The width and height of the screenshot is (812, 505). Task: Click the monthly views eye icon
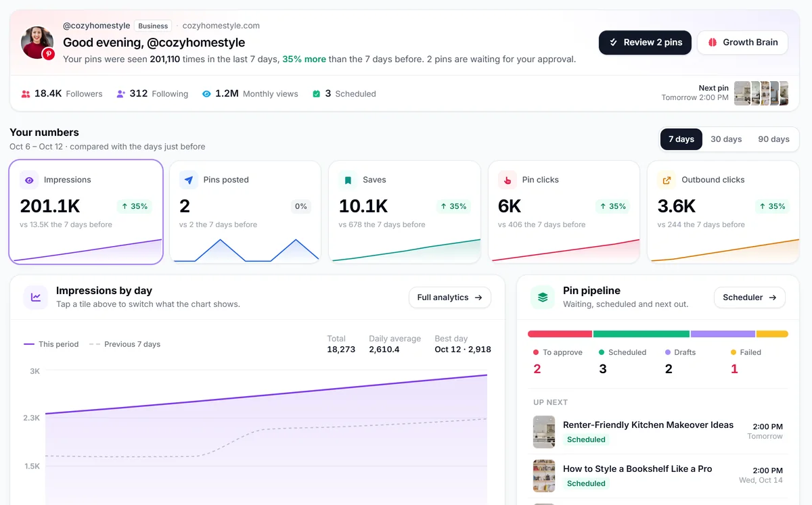pos(206,94)
